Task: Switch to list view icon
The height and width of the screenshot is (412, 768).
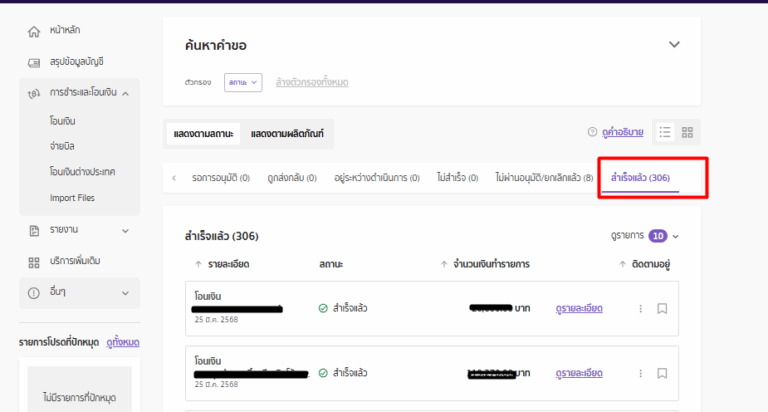Action: tap(666, 132)
